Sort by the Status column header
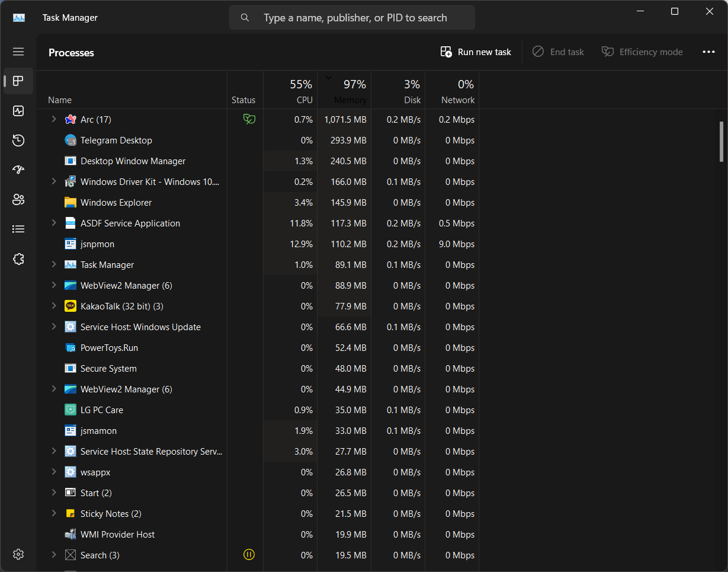The image size is (728, 572). coord(245,90)
